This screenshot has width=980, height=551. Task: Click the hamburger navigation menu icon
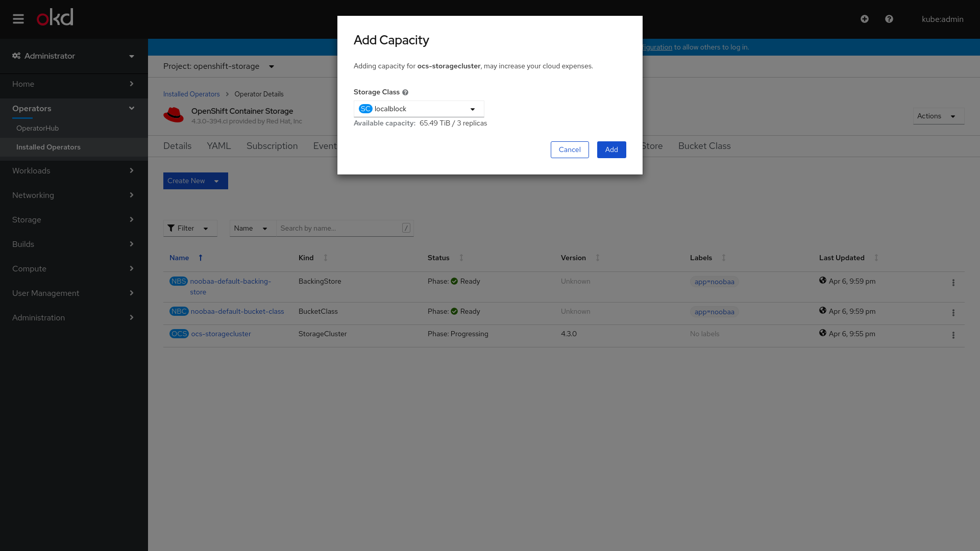(18, 19)
